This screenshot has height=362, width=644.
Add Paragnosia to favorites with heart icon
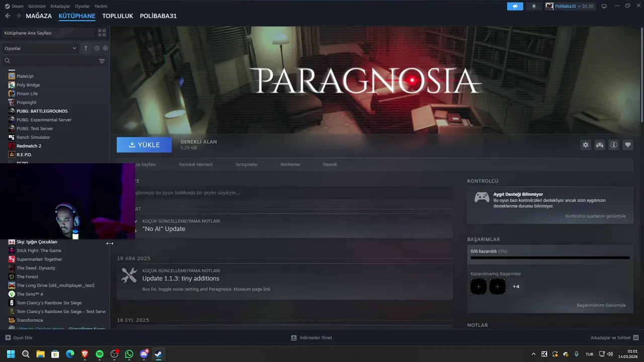coord(628,145)
